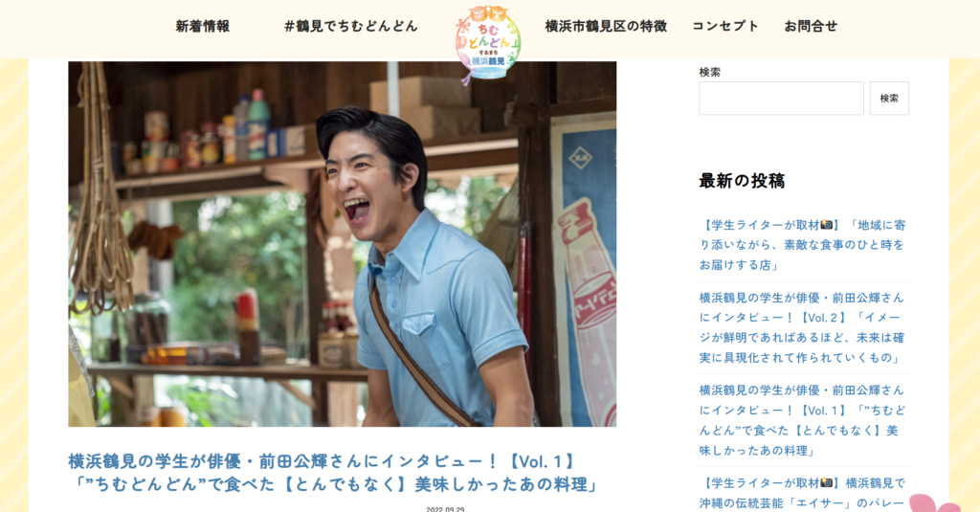Click the article date 2022.09.29

445,509
